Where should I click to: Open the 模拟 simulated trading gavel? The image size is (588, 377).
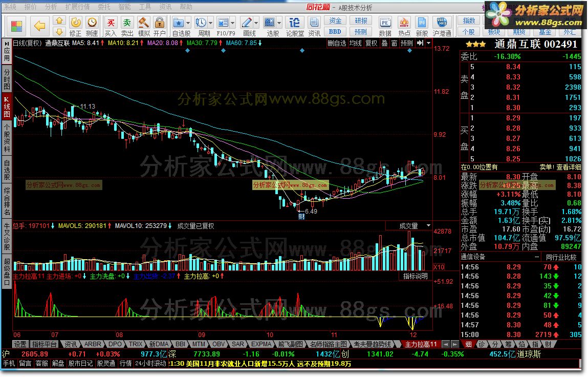(x=144, y=26)
